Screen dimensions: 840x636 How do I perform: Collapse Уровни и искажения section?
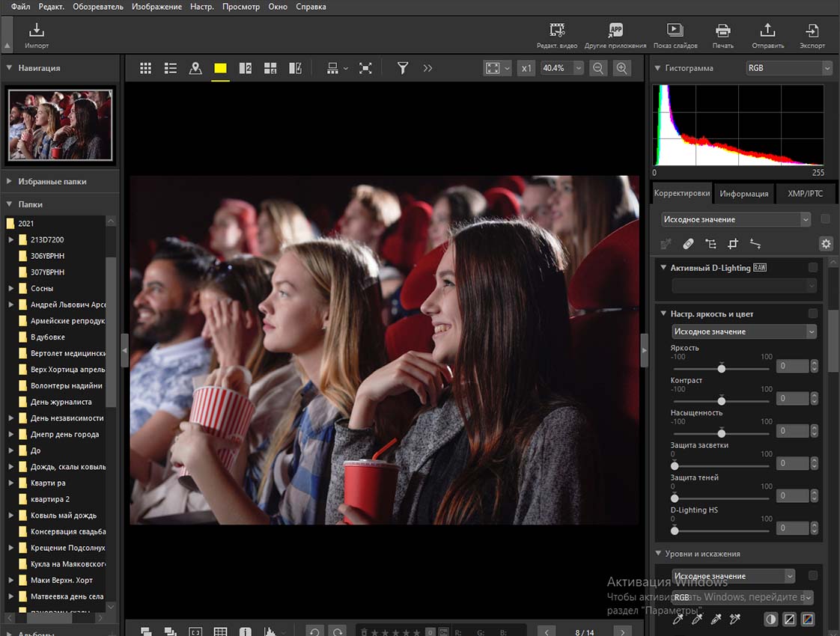pyautogui.click(x=658, y=554)
